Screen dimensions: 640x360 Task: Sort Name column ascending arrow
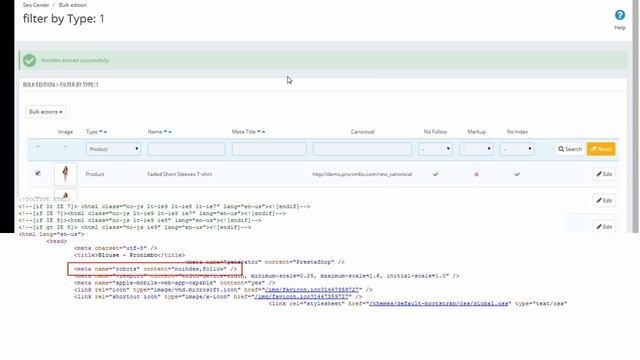point(170,132)
